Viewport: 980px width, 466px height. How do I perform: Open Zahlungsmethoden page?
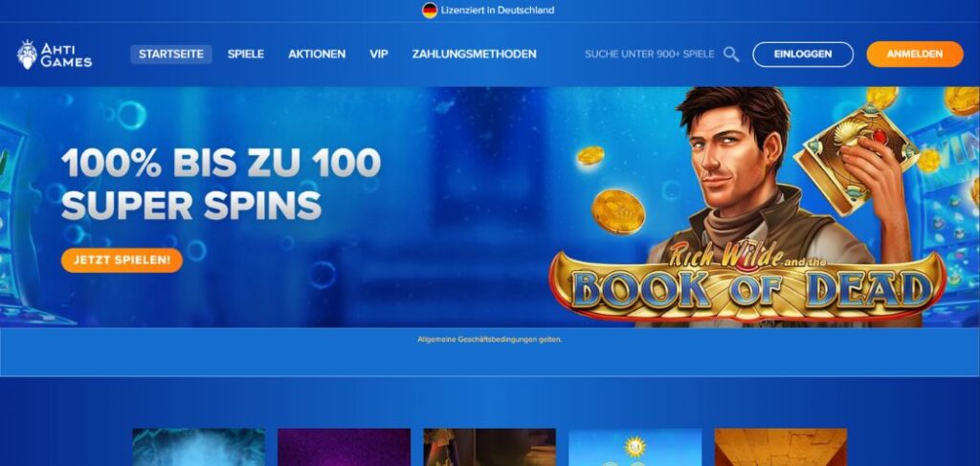pos(474,55)
